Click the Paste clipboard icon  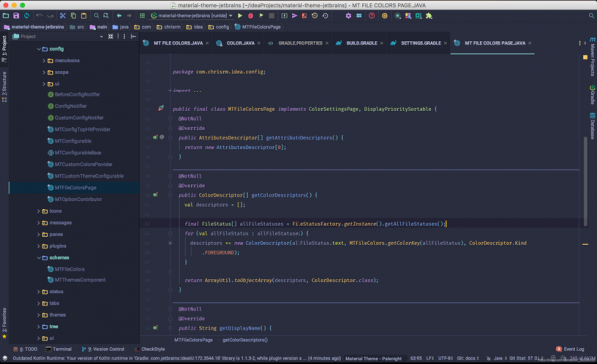[83, 16]
